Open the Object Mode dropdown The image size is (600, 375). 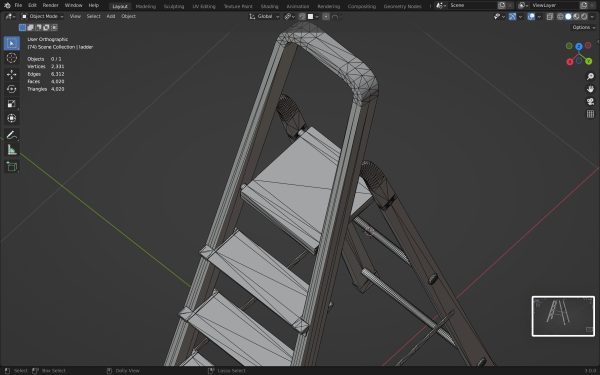tap(42, 16)
